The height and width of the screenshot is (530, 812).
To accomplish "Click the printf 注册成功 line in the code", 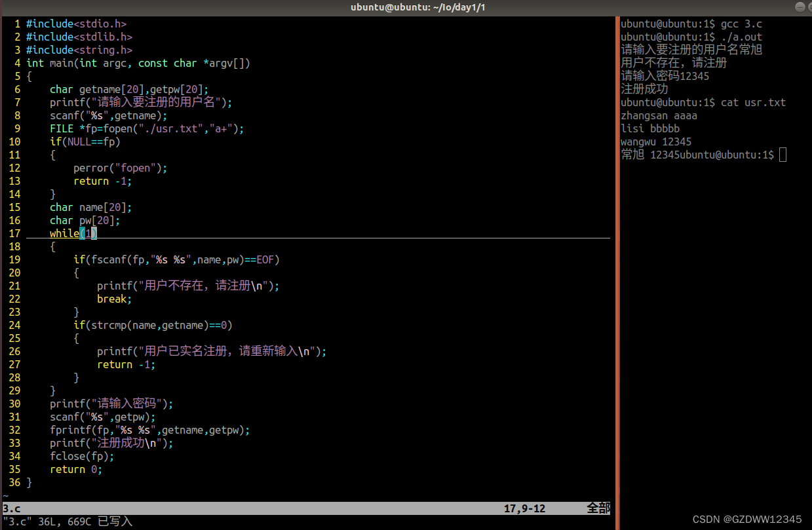I will pos(111,443).
